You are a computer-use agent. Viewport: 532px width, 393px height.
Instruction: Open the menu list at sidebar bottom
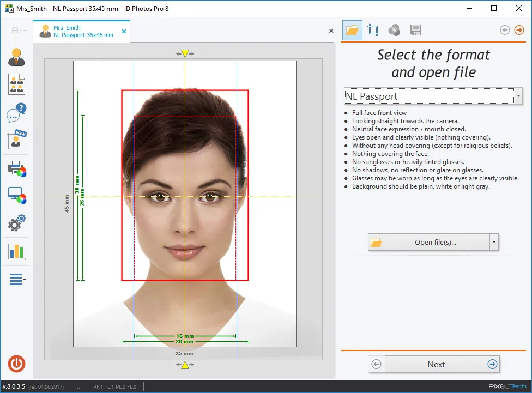[x=16, y=279]
